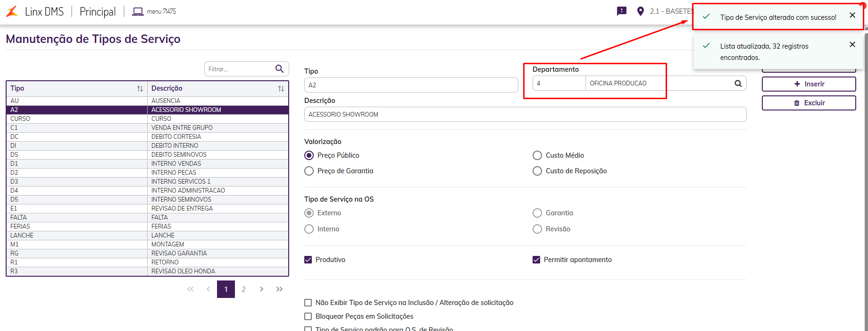
Task: Close the 'Lista atualizada' notification
Action: pos(852,44)
